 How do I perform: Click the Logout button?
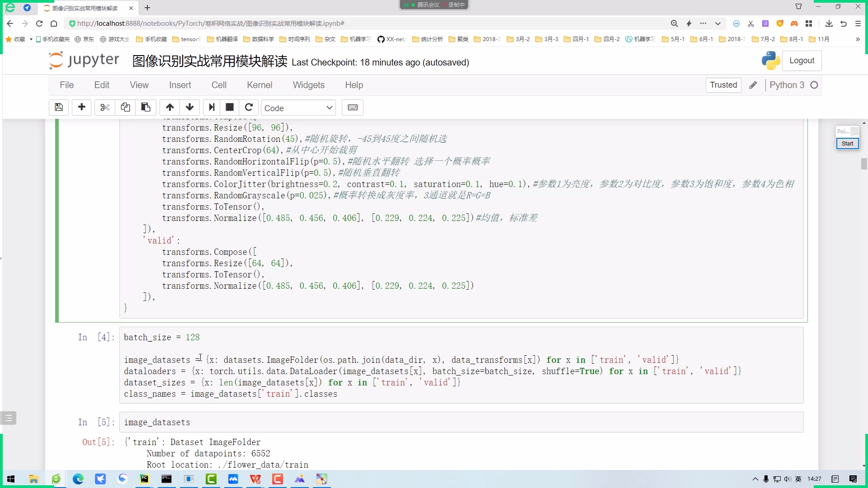(x=802, y=61)
